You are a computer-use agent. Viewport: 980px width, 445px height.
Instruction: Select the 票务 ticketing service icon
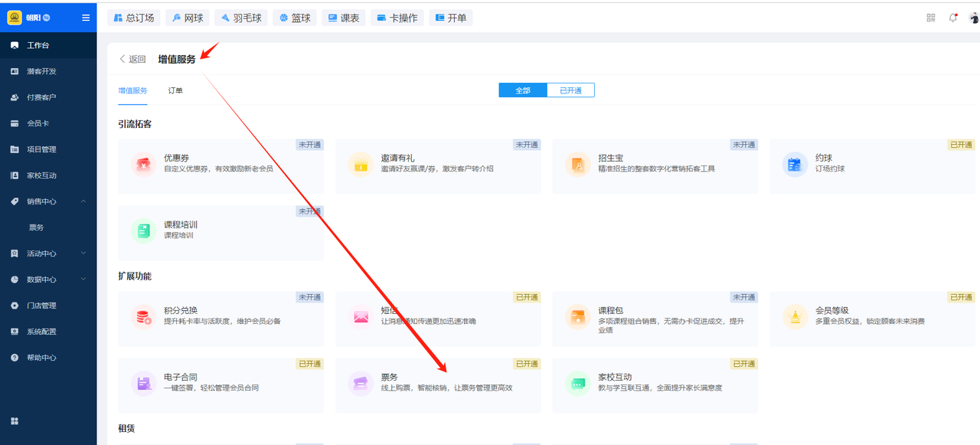click(x=361, y=383)
